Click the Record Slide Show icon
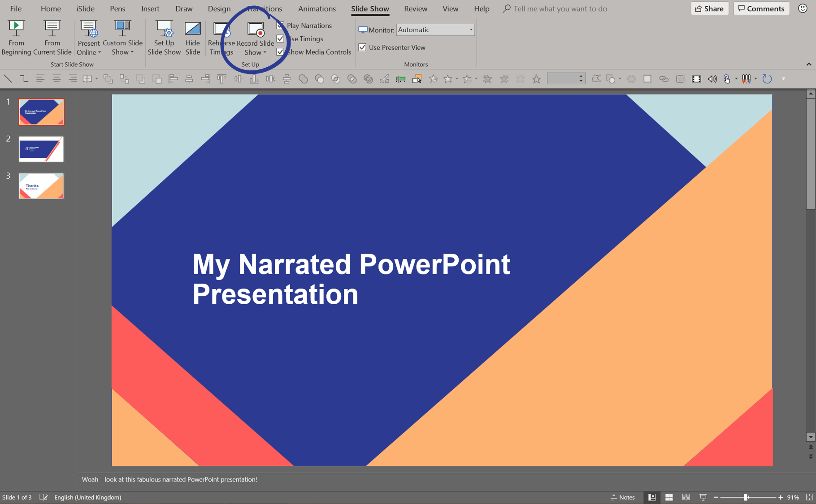Viewport: 816px width, 504px height. tap(255, 30)
